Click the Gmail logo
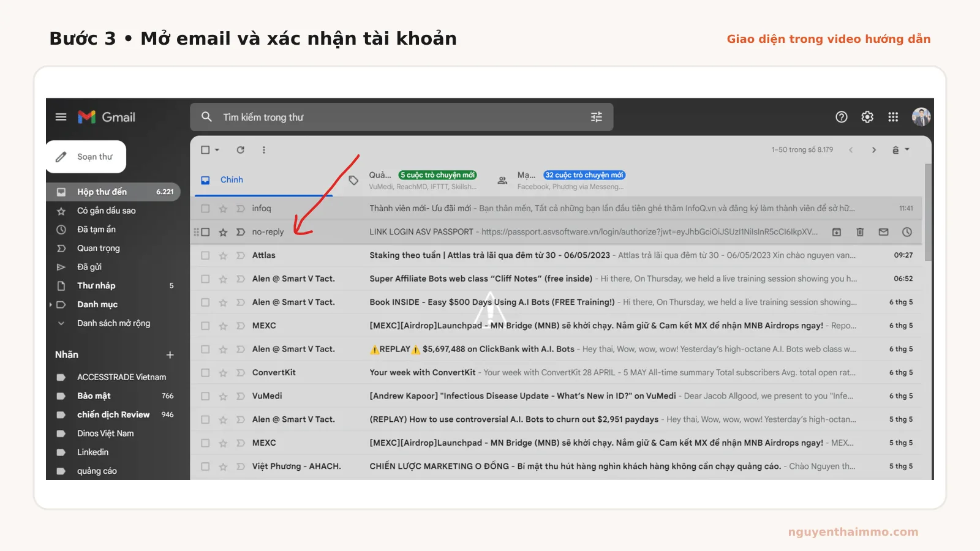Screen dimensions: 980x551 (x=107, y=117)
